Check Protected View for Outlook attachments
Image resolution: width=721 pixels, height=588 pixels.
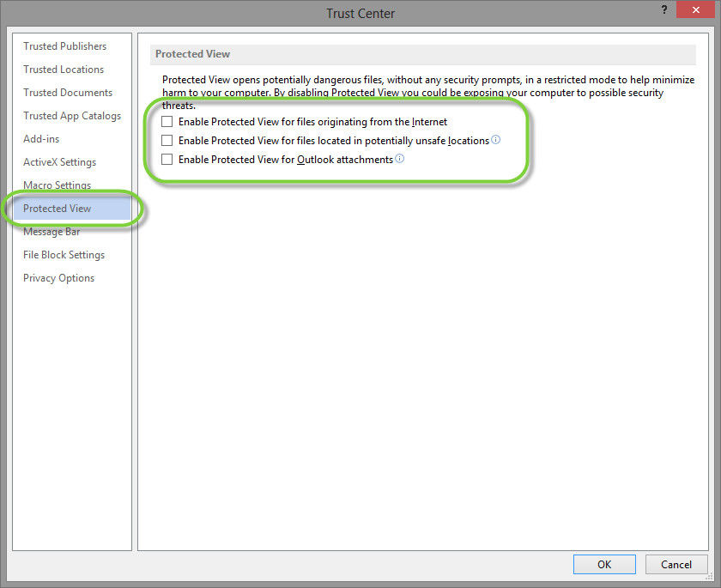pyautogui.click(x=167, y=160)
